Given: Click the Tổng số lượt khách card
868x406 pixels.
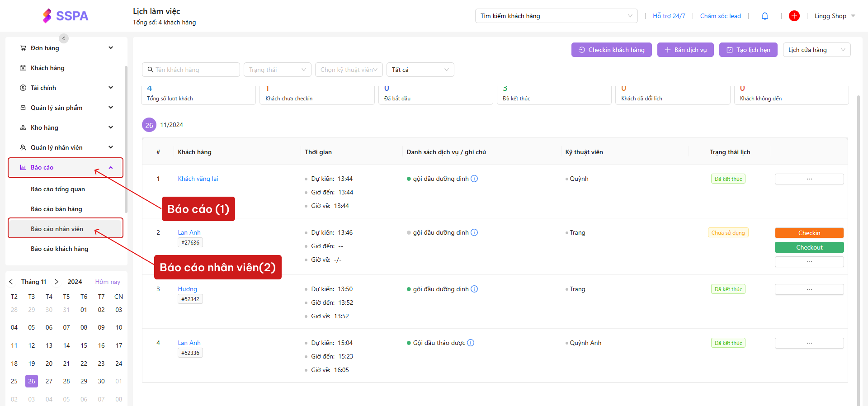Looking at the screenshot, I should point(198,95).
